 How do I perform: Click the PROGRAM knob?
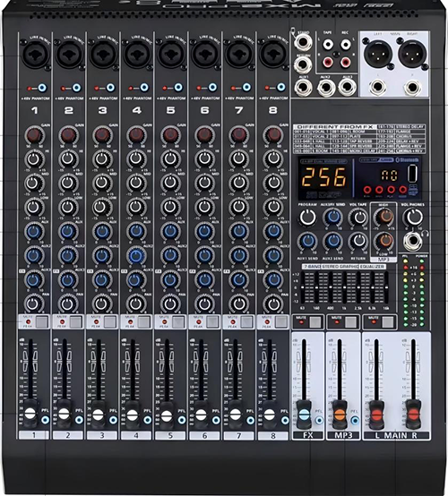[307, 218]
